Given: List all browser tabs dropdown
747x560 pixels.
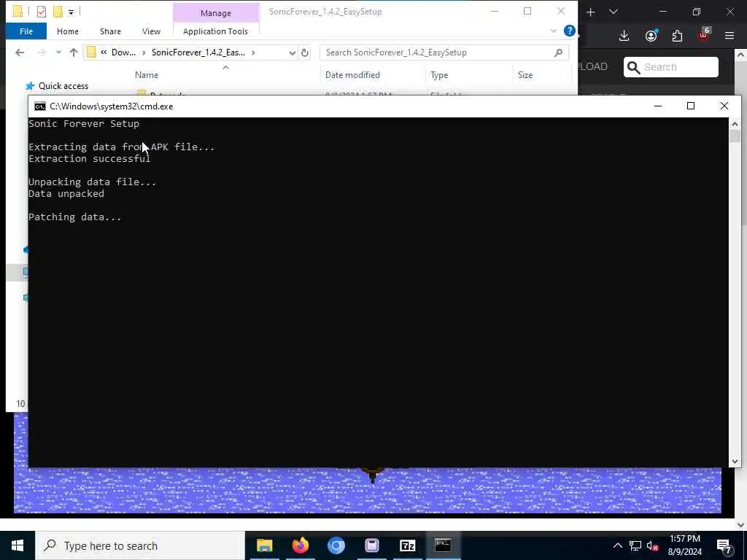Looking at the screenshot, I should pyautogui.click(x=614, y=12).
